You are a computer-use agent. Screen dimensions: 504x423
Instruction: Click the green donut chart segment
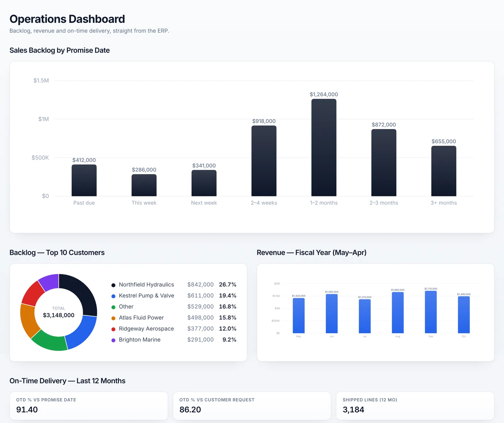coord(51,342)
